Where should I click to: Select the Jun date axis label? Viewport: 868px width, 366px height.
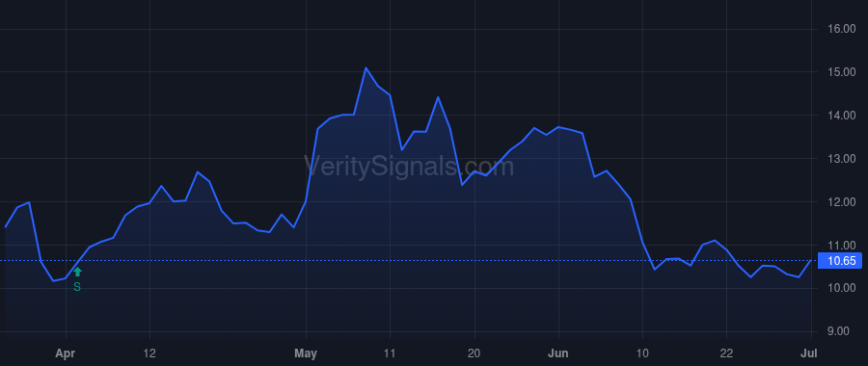click(x=558, y=353)
